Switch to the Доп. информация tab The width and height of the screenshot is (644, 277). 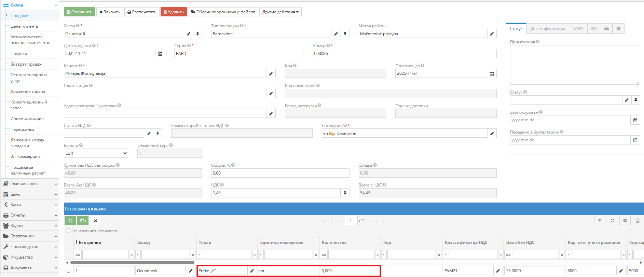coord(547,29)
